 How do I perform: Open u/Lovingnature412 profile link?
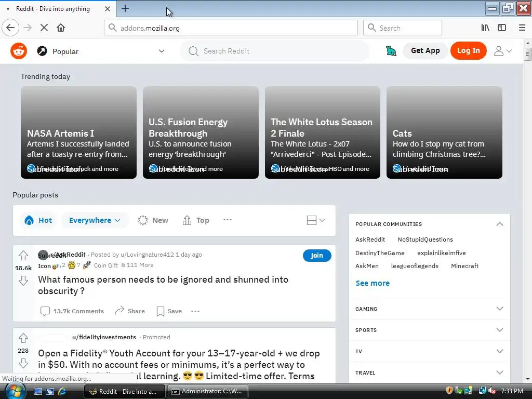(147, 255)
